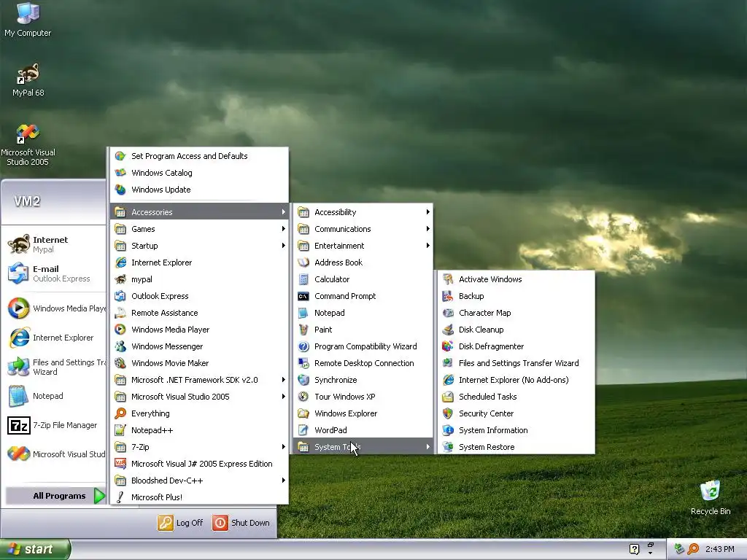Click the Windows Messenger icon

tap(120, 346)
